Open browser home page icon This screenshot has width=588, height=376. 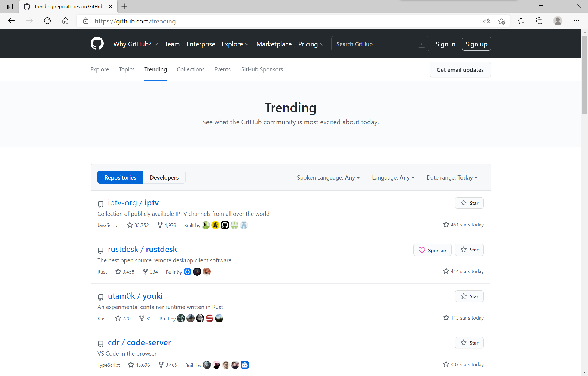(65, 21)
